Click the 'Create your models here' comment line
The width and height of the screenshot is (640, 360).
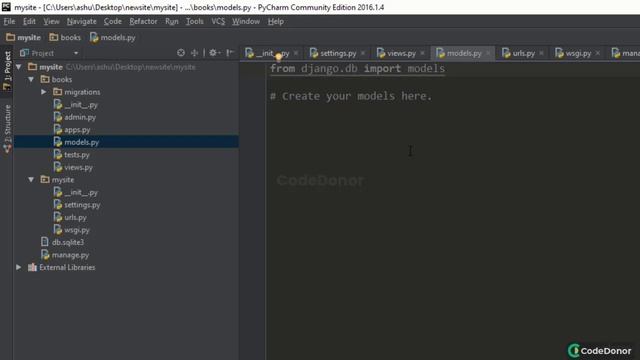[351, 96]
